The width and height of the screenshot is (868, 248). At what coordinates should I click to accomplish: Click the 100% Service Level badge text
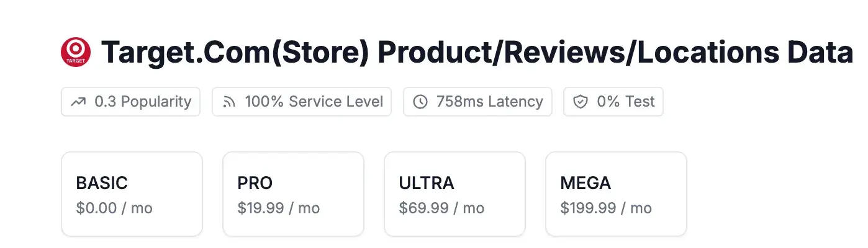[314, 102]
